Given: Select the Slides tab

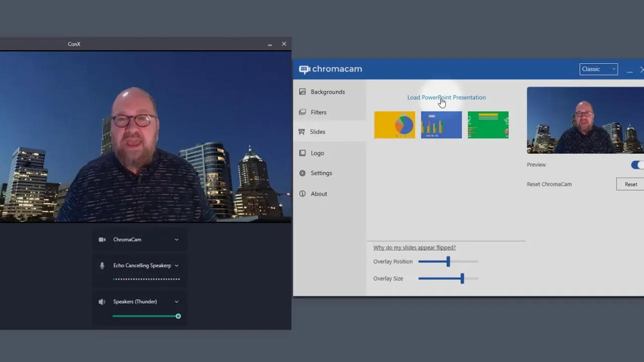Looking at the screenshot, I should pyautogui.click(x=330, y=132).
